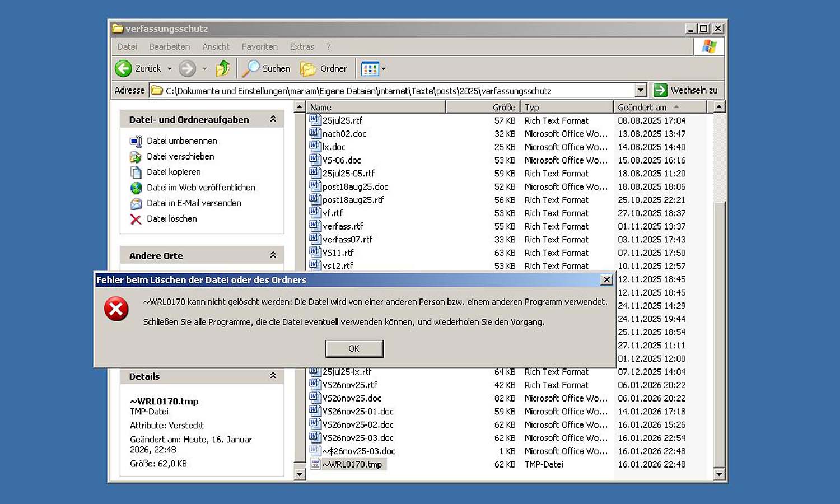Open the address bar dropdown arrow
Image resolution: width=840 pixels, height=504 pixels.
(x=641, y=90)
